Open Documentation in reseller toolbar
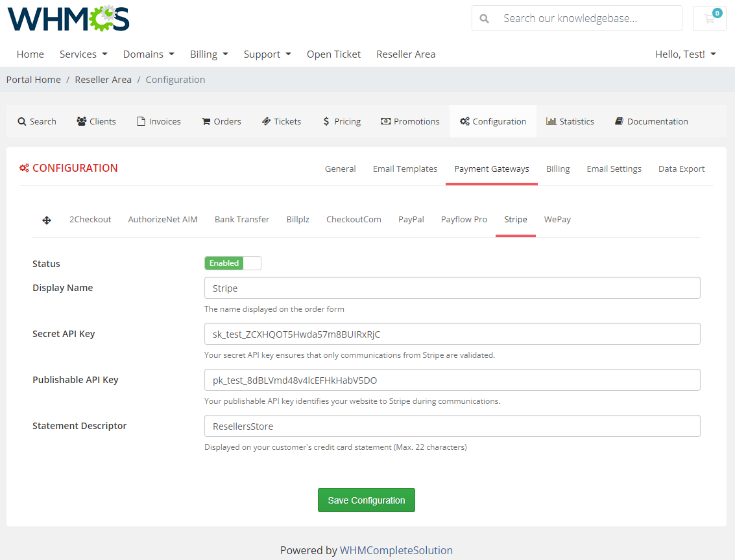 point(651,121)
